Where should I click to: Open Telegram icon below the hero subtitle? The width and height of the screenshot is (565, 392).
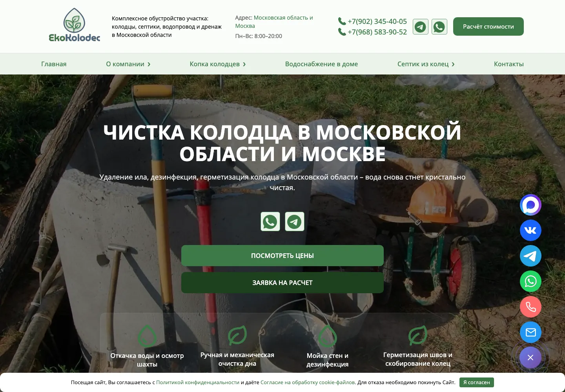click(x=295, y=221)
